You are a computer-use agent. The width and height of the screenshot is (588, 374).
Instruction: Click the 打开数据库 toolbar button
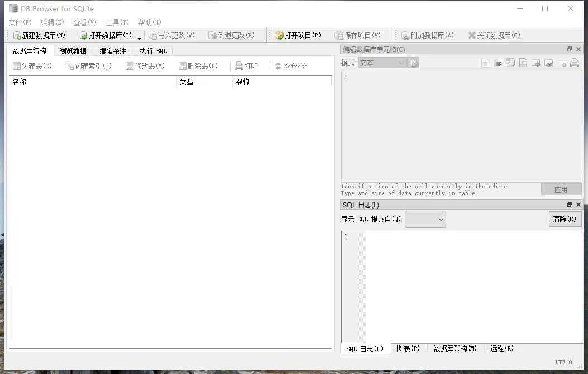pyautogui.click(x=106, y=35)
